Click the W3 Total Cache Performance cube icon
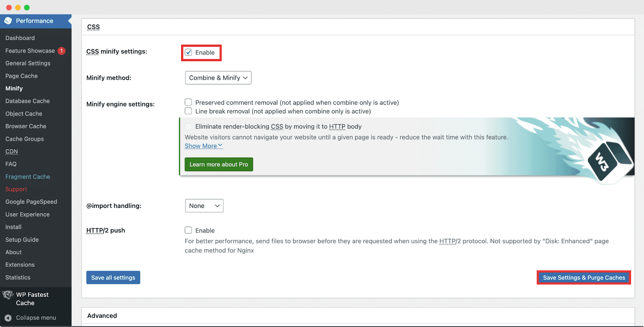The image size is (644, 327). (8, 21)
